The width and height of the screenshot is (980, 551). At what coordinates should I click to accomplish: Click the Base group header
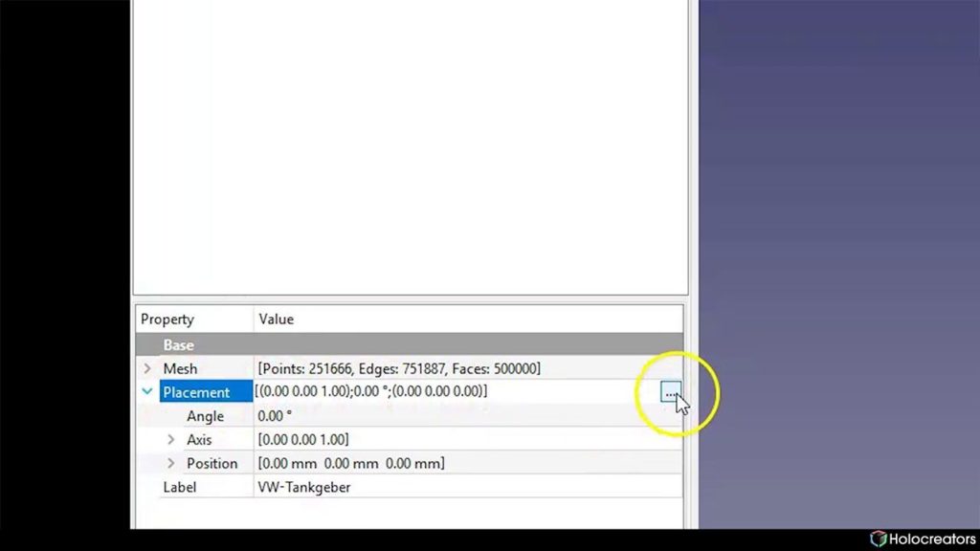410,344
